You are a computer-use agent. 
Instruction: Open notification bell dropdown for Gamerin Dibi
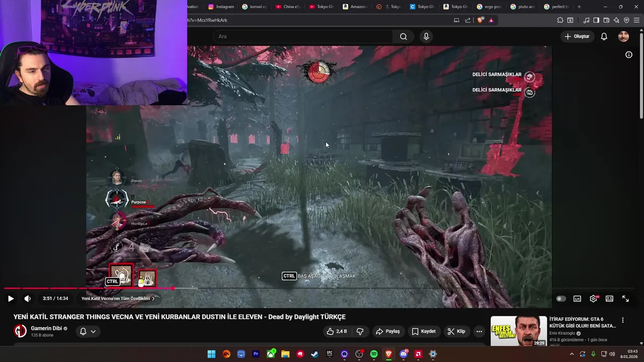coord(88,331)
